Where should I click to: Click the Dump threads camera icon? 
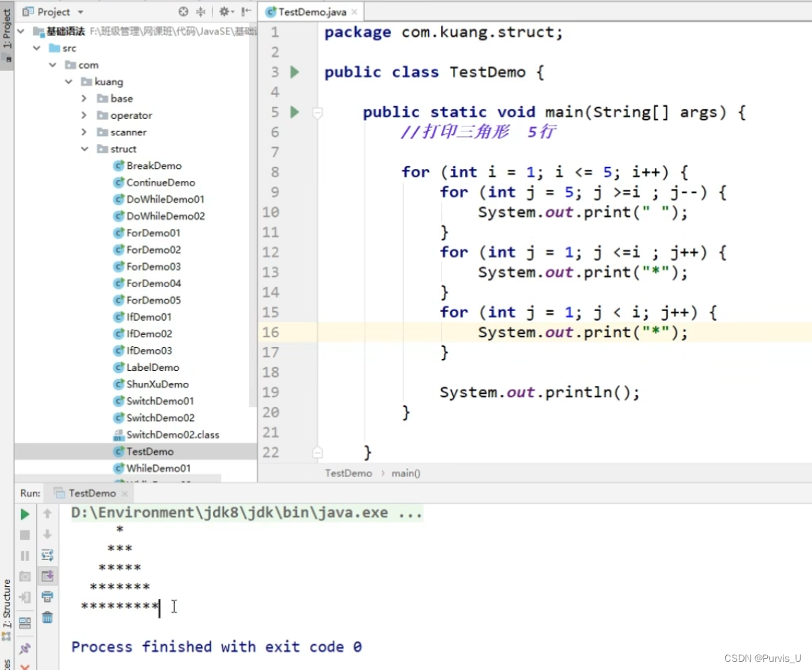[25, 577]
